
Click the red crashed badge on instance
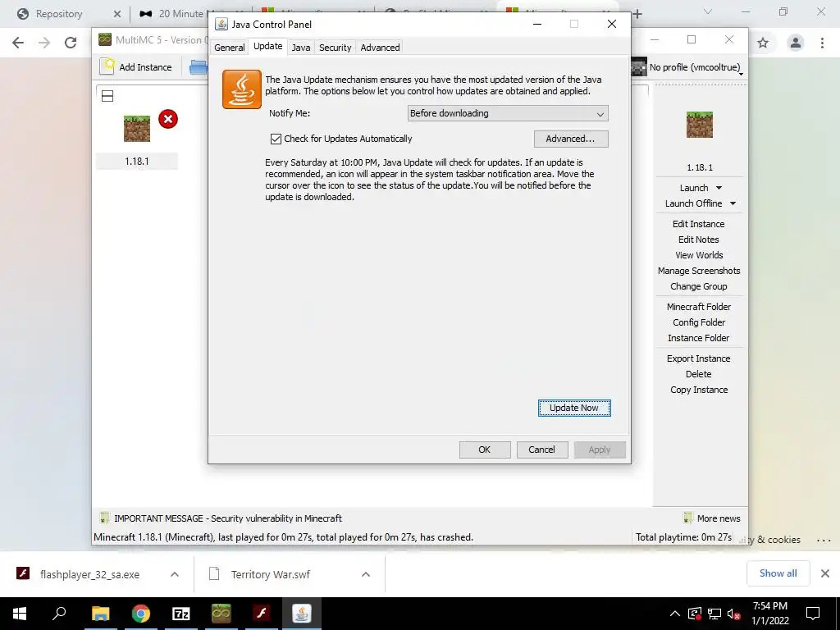pos(168,119)
